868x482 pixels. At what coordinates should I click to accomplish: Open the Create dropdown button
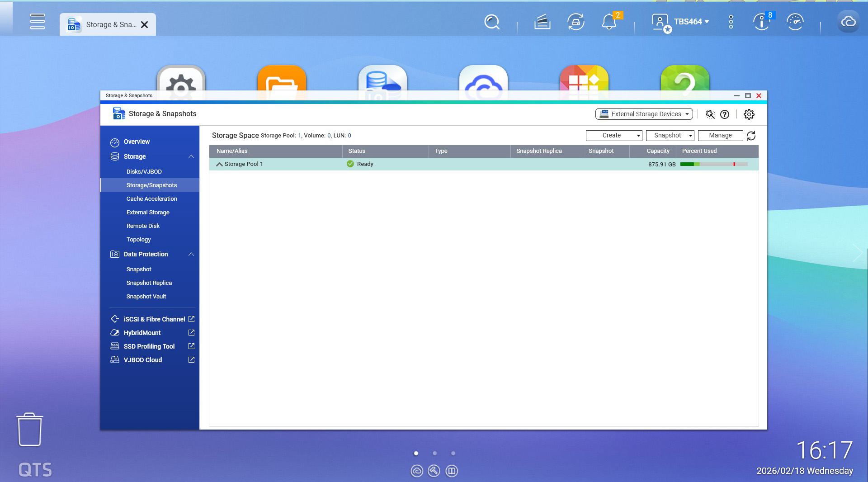pos(614,136)
